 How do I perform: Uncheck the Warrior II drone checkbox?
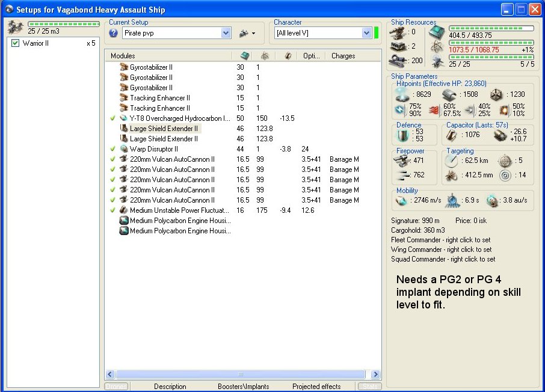pyautogui.click(x=15, y=43)
